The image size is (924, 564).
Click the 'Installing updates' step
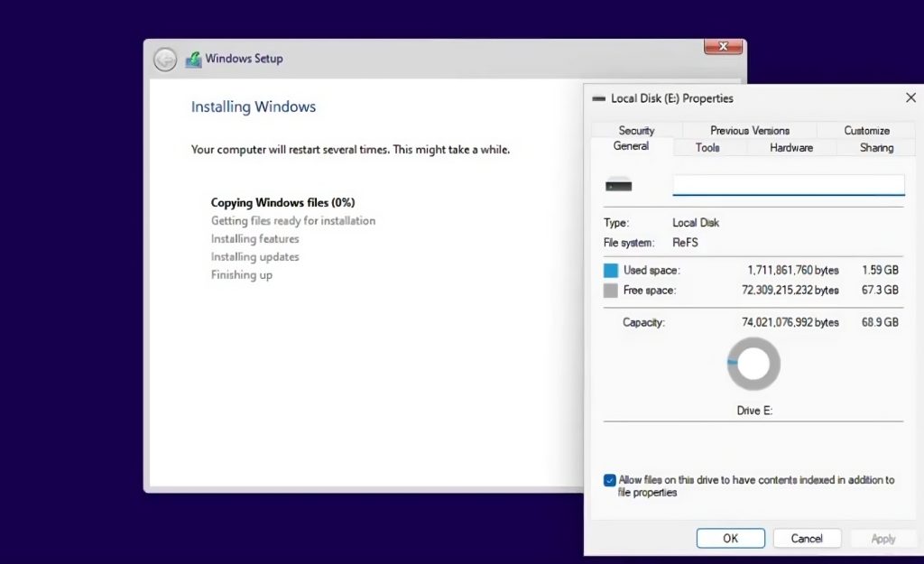254,257
